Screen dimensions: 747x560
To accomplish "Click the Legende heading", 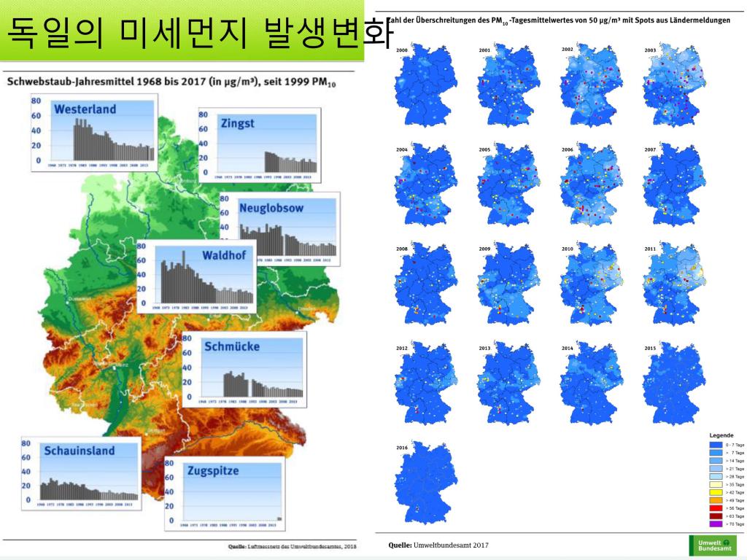I will coord(721,435).
